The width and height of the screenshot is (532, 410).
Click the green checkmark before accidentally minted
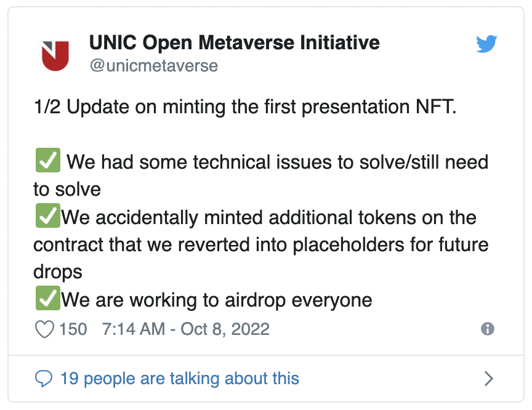click(48, 215)
